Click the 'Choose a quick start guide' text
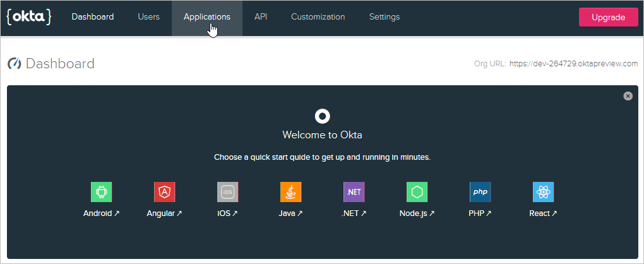This screenshot has height=264, width=644. [x=323, y=157]
